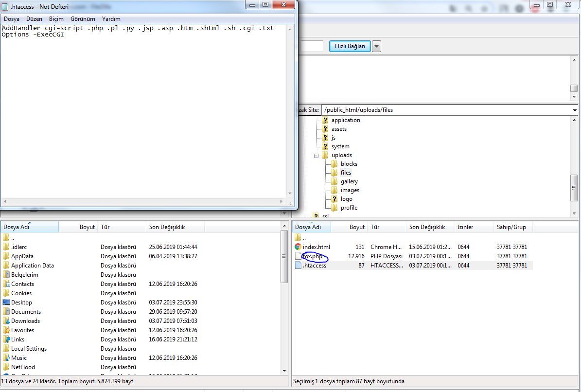The image size is (581, 392).
Task: Click the remote parent directory folder icon
Action: tap(298, 237)
